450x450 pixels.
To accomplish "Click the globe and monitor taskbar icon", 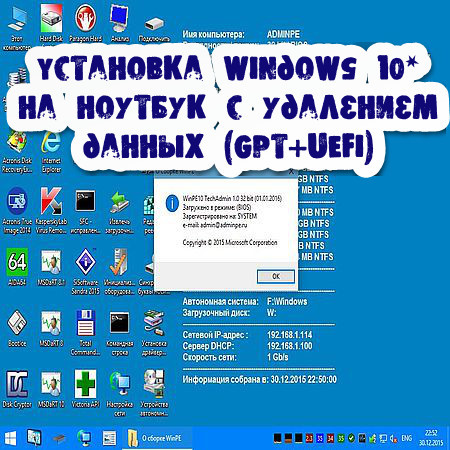I will click(x=84, y=438).
